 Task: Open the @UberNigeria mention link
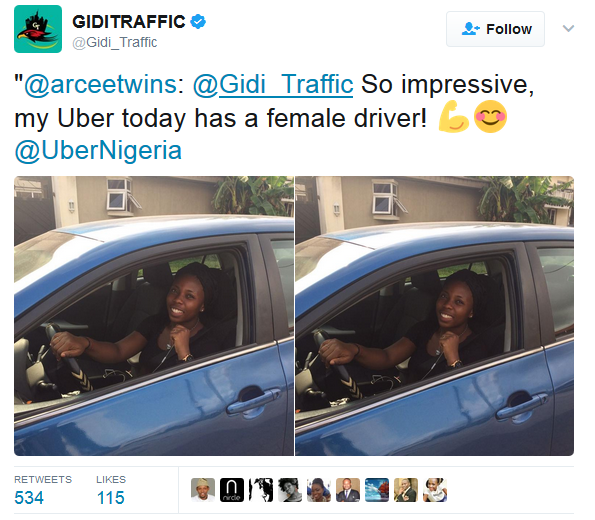point(98,151)
